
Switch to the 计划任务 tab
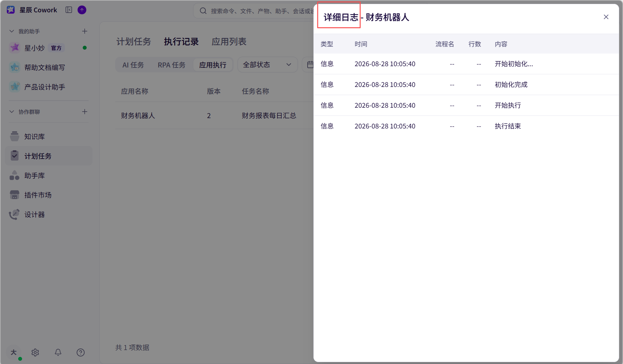click(134, 42)
